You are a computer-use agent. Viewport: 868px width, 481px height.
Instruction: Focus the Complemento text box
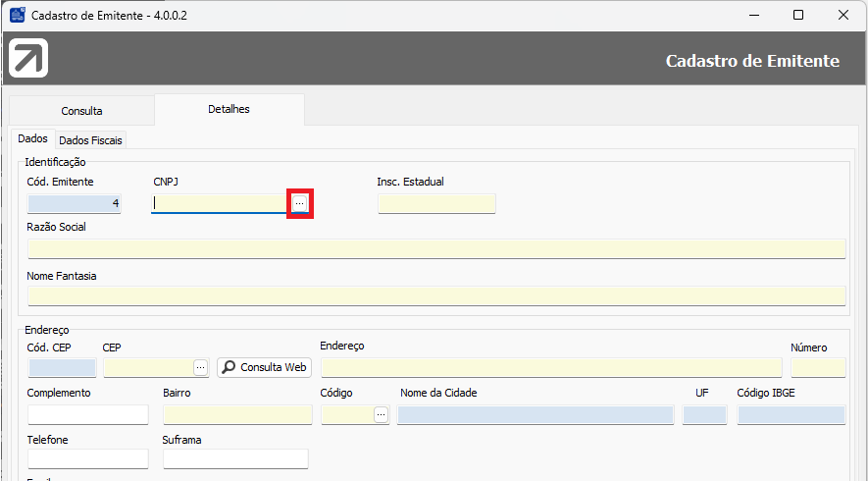coord(87,414)
